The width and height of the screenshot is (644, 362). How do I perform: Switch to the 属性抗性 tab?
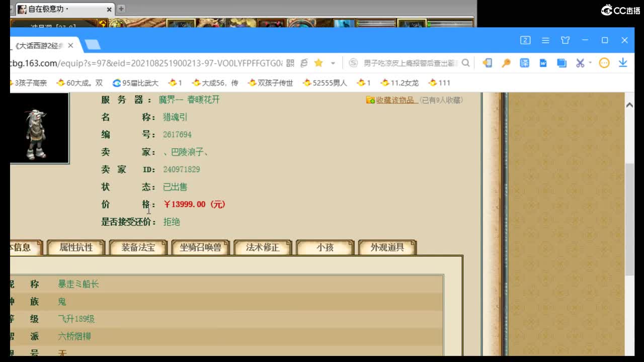[76, 247]
